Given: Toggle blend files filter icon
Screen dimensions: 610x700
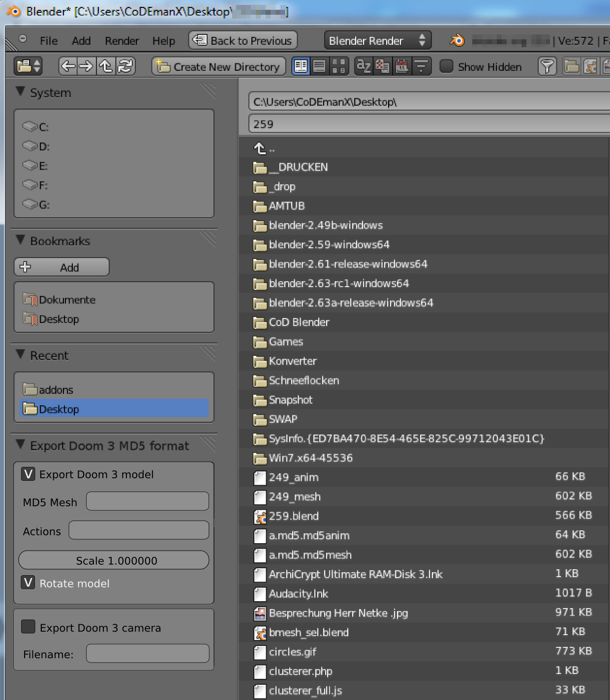Looking at the screenshot, I should coord(590,66).
